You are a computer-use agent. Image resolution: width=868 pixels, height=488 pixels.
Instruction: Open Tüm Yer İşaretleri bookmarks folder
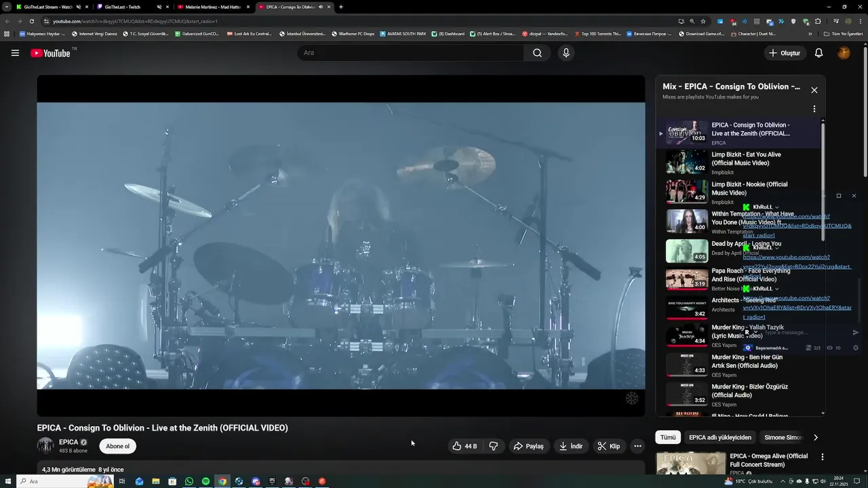pyautogui.click(x=843, y=33)
